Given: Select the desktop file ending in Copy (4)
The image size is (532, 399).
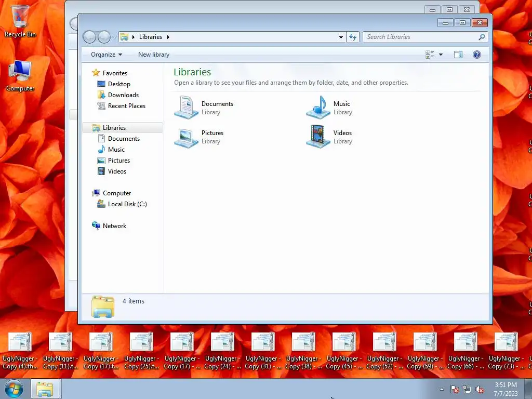Looking at the screenshot, I should coord(20,351).
